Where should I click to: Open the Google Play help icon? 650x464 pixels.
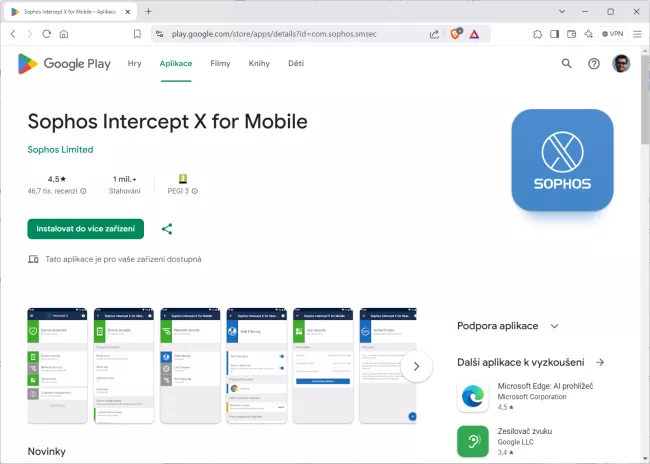(x=594, y=63)
